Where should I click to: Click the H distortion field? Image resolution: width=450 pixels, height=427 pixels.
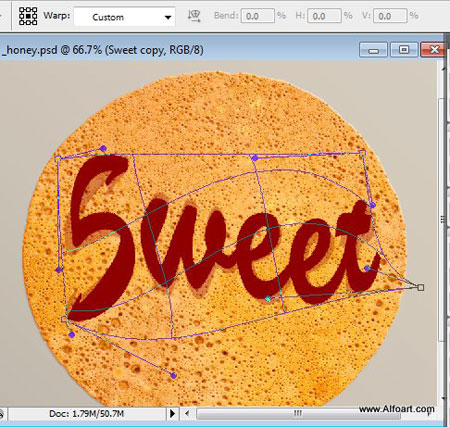point(324,16)
